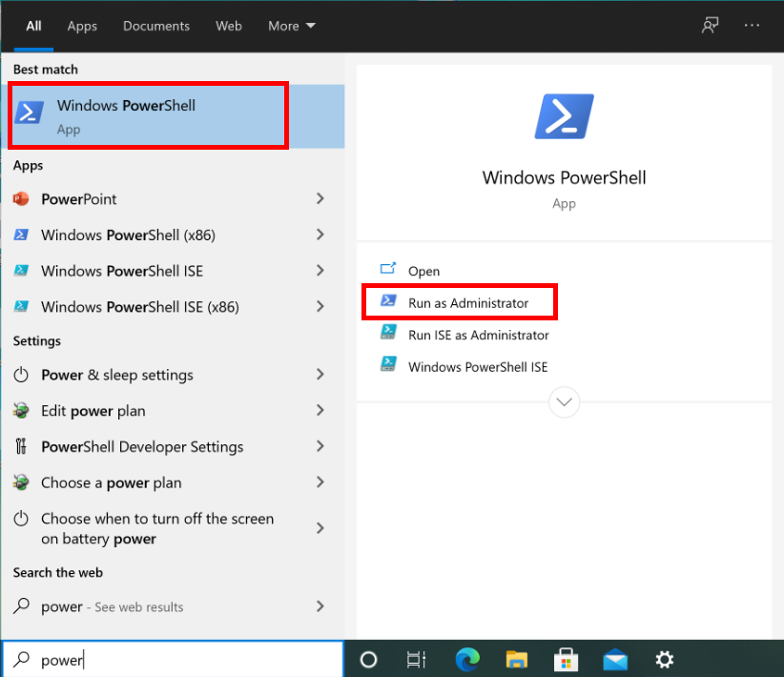Image resolution: width=784 pixels, height=677 pixels.
Task: Run Windows PowerShell as Administrator
Action: coord(467,303)
